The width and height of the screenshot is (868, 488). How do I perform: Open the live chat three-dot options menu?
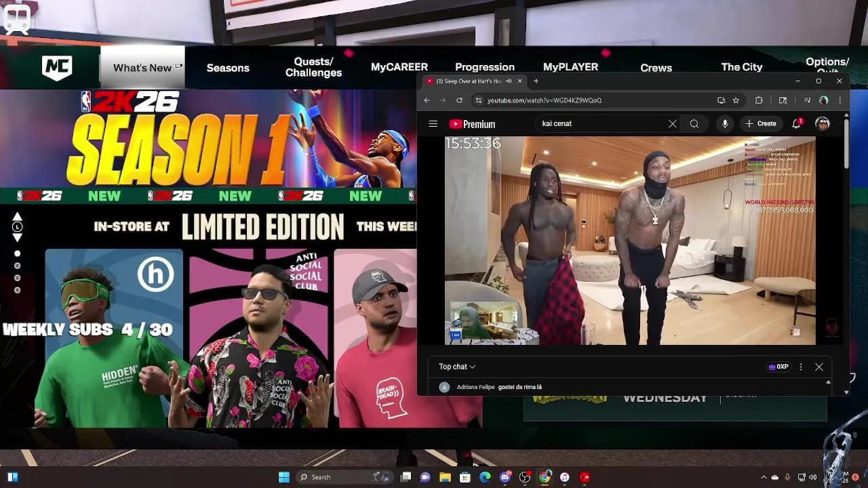click(801, 367)
